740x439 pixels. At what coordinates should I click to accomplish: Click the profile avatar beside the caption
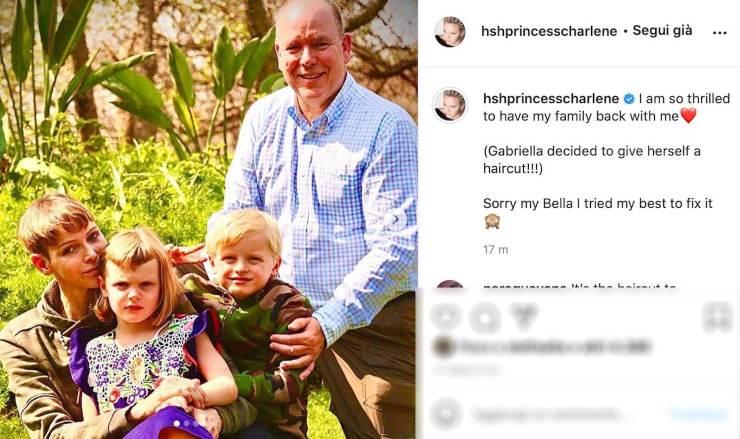pyautogui.click(x=450, y=105)
